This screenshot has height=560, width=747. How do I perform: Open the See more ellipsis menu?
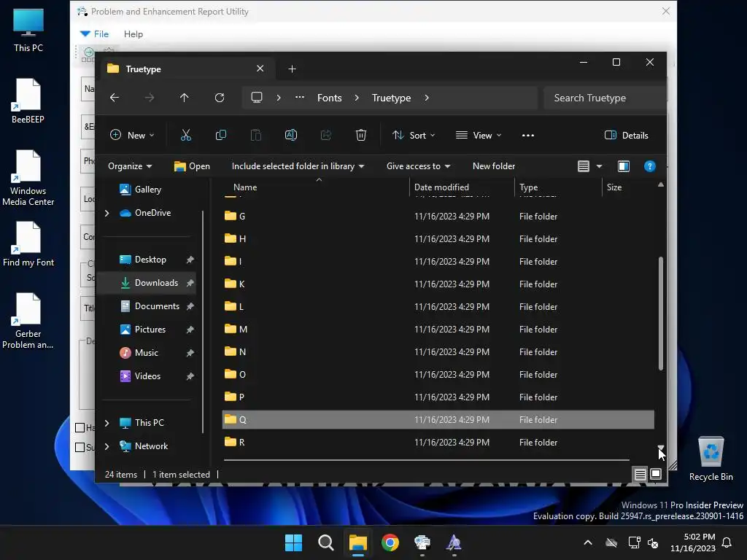click(x=528, y=135)
